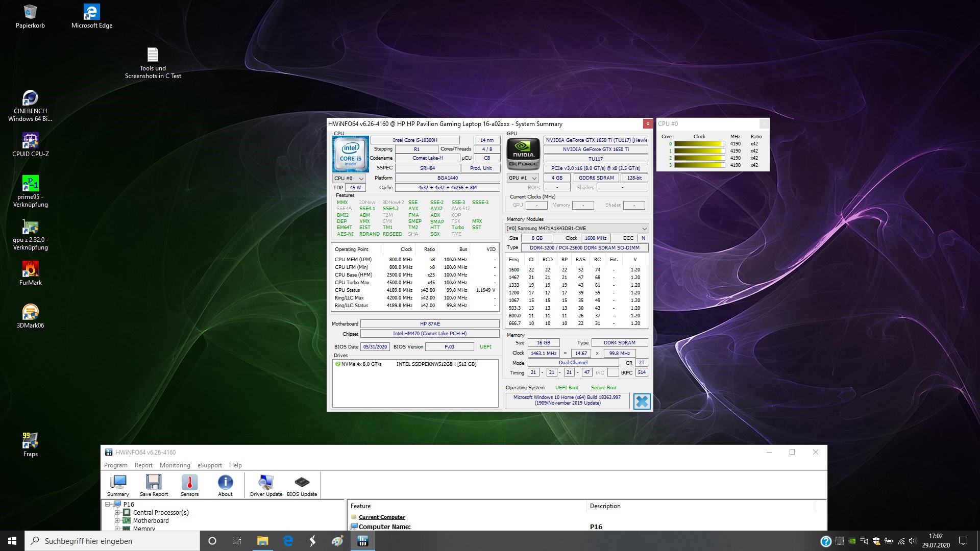Viewport: 980px width, 551px height.
Task: Click the Prod. Unit button
Action: pos(480,168)
